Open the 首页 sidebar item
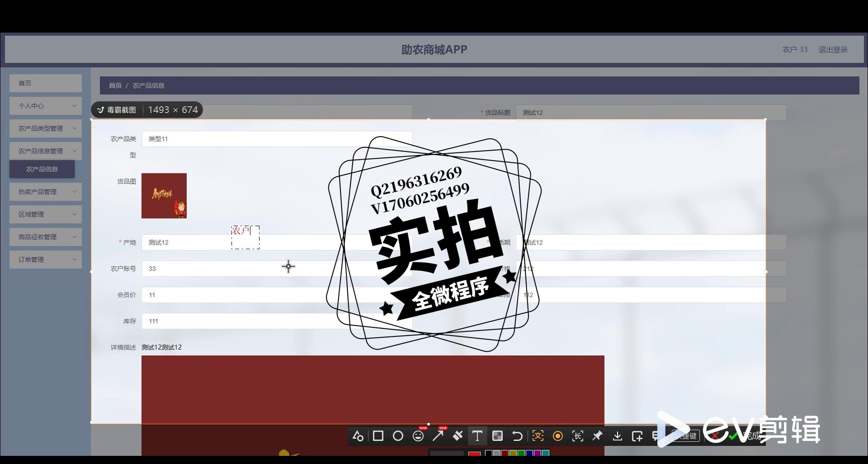 [x=46, y=83]
